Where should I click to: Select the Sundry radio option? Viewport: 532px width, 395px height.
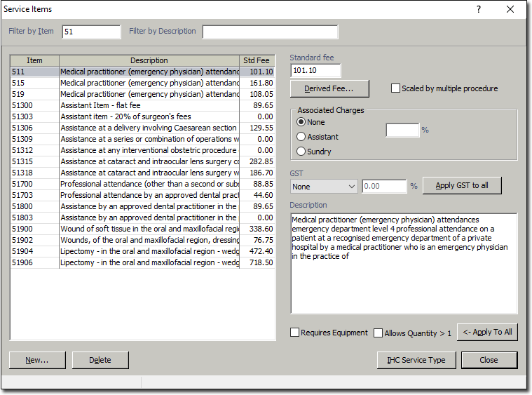click(x=302, y=152)
